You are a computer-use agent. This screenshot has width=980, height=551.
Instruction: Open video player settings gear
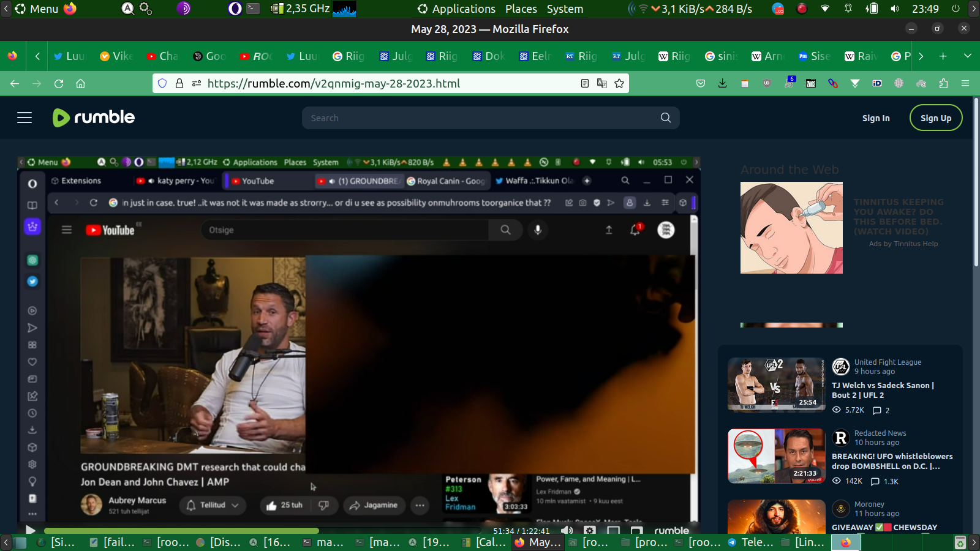click(x=590, y=531)
